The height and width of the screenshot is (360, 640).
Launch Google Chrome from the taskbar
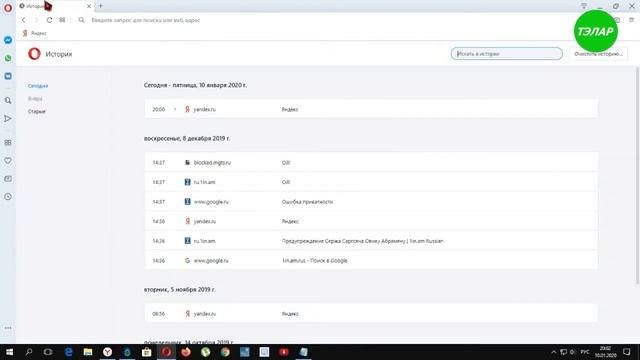coord(225,352)
